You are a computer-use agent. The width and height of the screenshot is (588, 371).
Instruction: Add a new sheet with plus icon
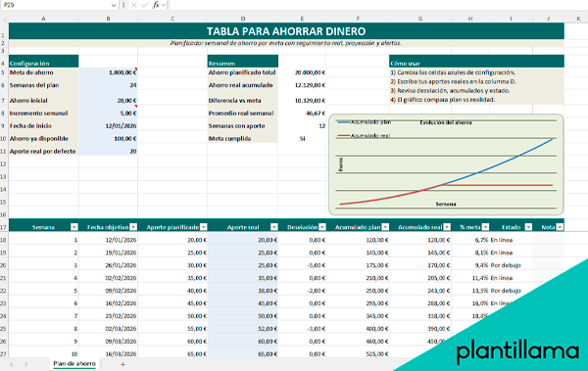coord(122,364)
